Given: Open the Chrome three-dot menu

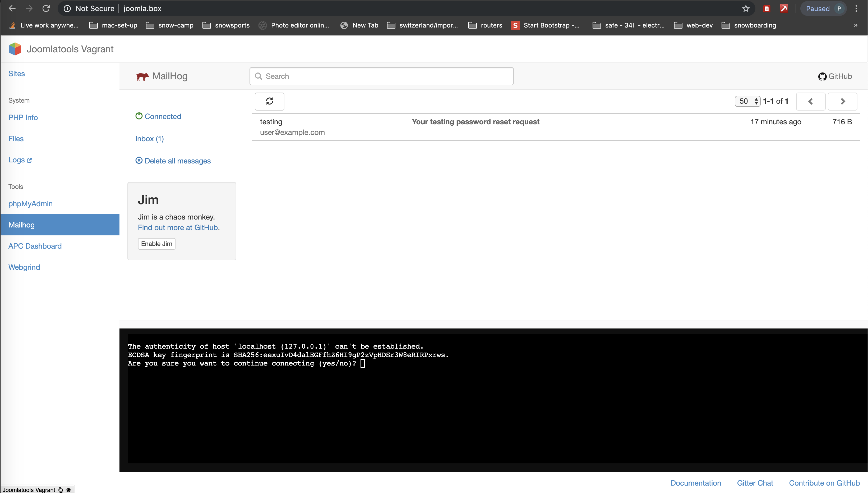Looking at the screenshot, I should click(856, 8).
